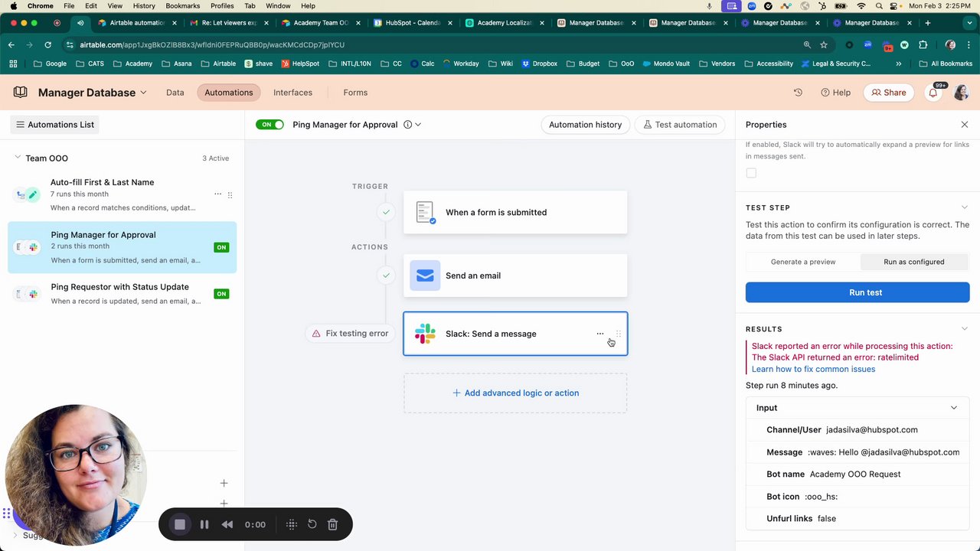Image resolution: width=980 pixels, height=551 pixels.
Task: Switch to the Interfaces tab
Action: (292, 93)
